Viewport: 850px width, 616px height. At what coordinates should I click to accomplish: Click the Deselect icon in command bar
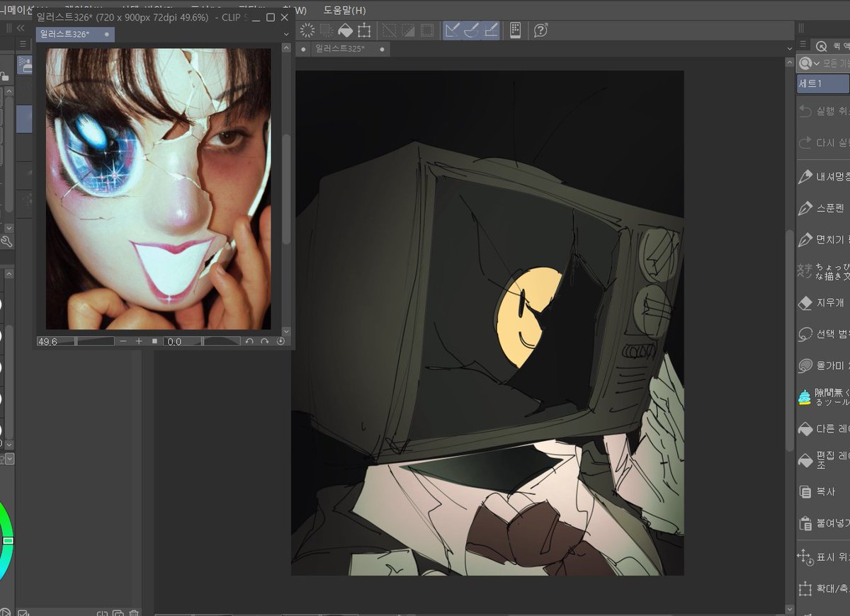(390, 30)
